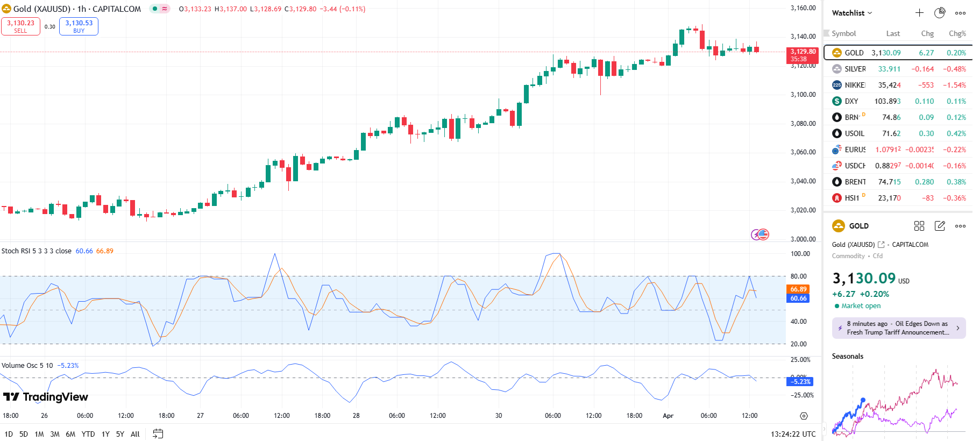Image resolution: width=980 pixels, height=441 pixels.
Task: Select the YTD time range
Action: tap(88, 434)
